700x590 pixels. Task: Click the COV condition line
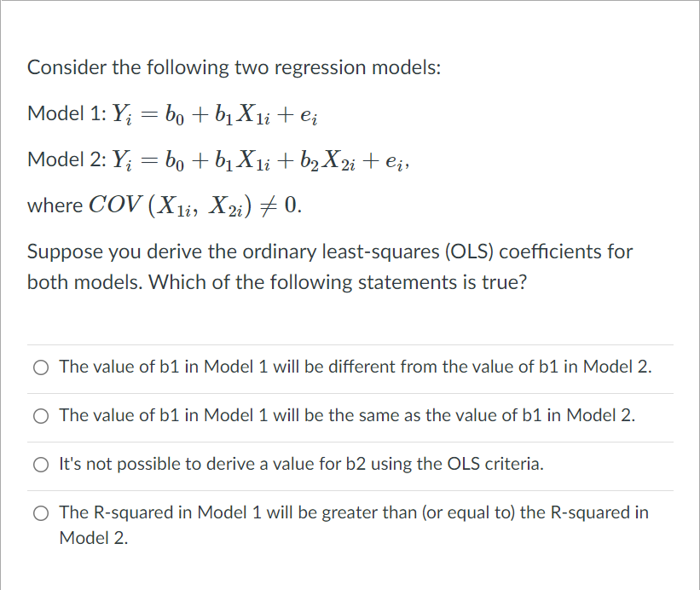tap(162, 205)
